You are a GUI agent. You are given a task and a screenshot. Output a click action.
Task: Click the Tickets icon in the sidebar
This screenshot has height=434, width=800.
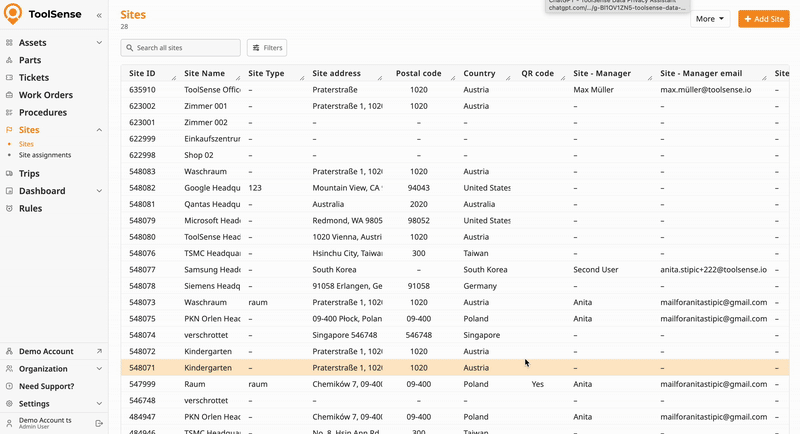pyautogui.click(x=9, y=78)
